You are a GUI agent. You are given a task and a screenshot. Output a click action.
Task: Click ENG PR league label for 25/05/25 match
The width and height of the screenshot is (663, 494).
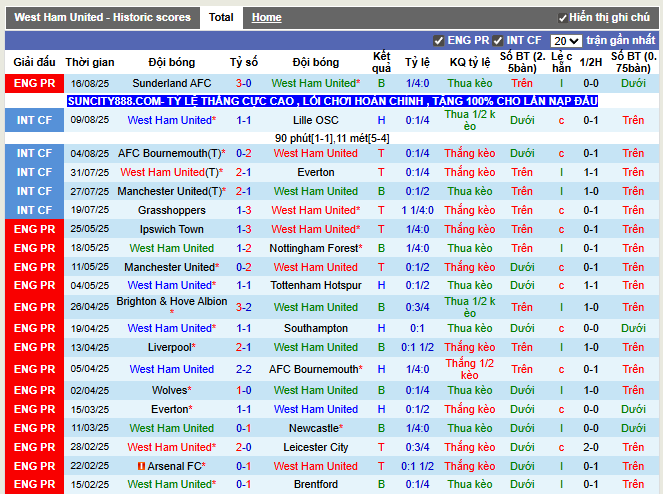click(34, 229)
